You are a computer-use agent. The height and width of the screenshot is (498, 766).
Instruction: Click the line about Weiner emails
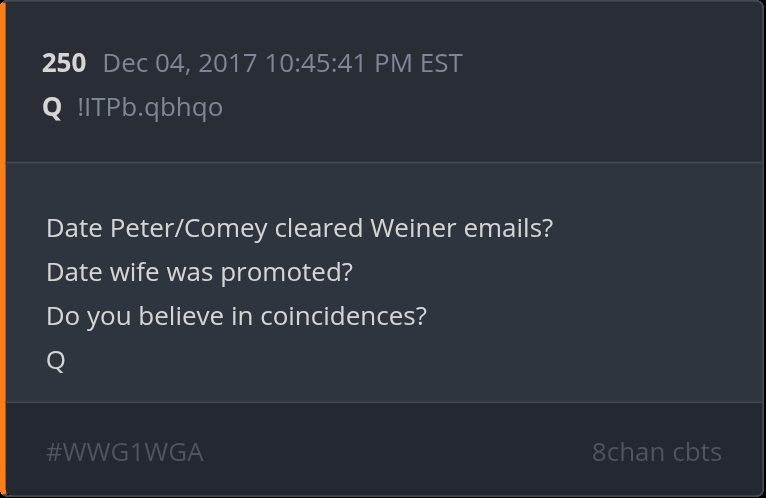tap(299, 228)
